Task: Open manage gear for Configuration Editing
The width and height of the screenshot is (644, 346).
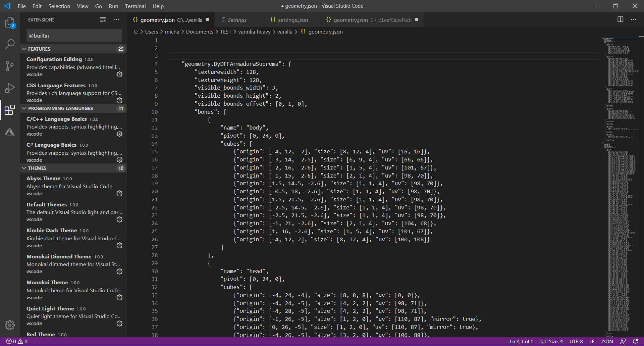Action: [x=119, y=74]
